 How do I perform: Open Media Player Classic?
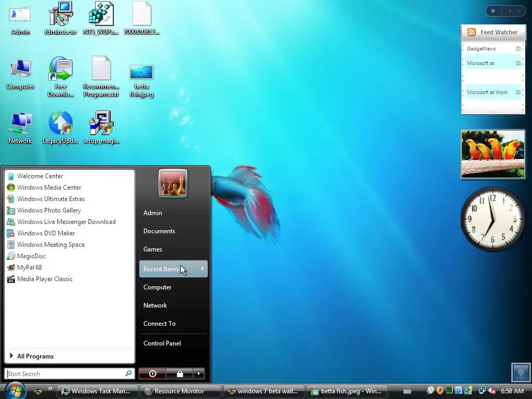[x=70, y=279]
